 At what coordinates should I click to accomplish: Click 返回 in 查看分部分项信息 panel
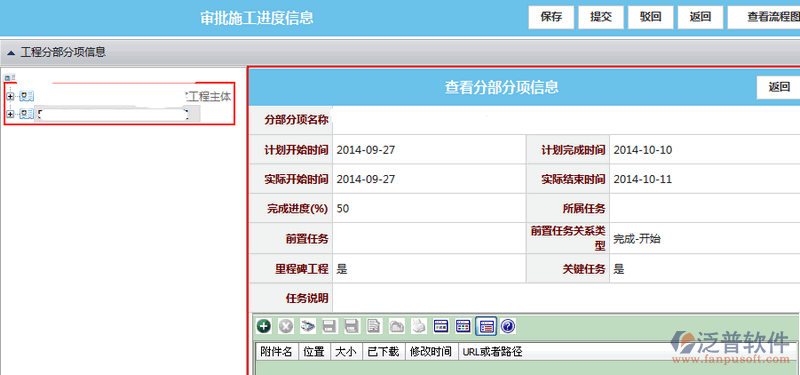[779, 87]
